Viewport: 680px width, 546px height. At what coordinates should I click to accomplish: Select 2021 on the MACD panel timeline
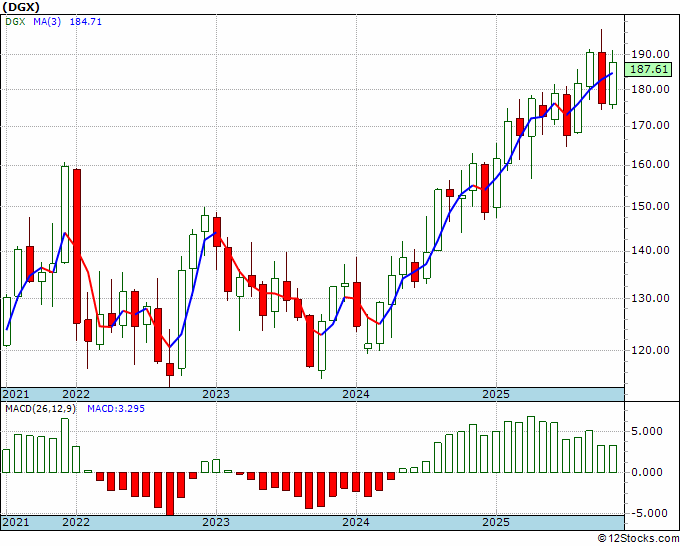[x=16, y=522]
